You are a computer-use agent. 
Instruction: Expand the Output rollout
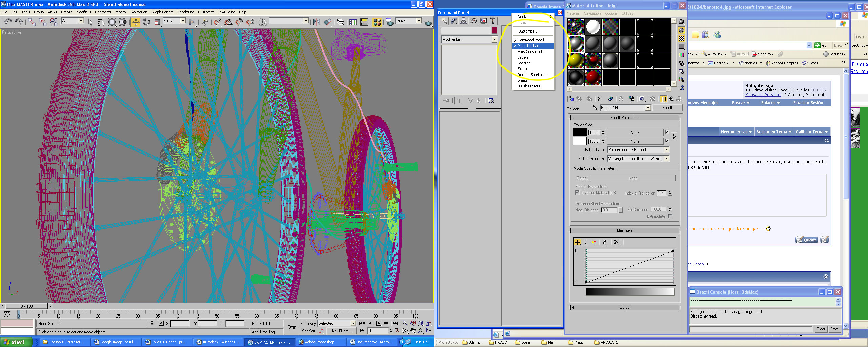point(625,307)
